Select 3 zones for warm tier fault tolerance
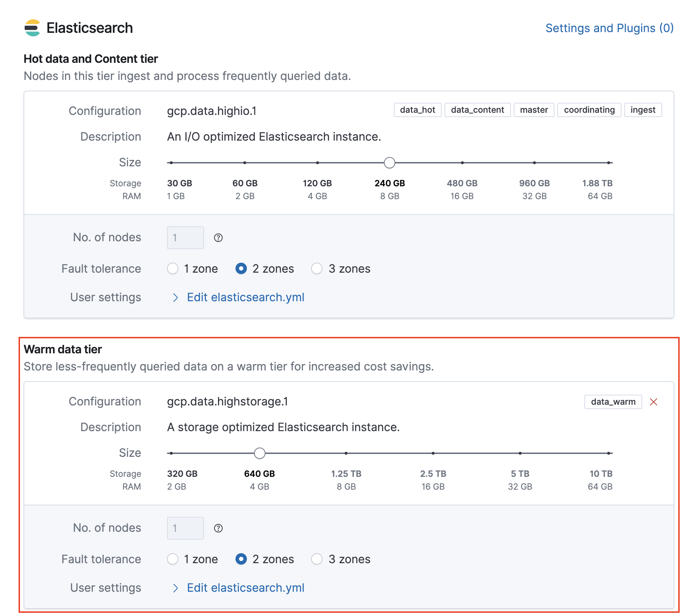Viewport: 685px width, 616px height. click(317, 559)
